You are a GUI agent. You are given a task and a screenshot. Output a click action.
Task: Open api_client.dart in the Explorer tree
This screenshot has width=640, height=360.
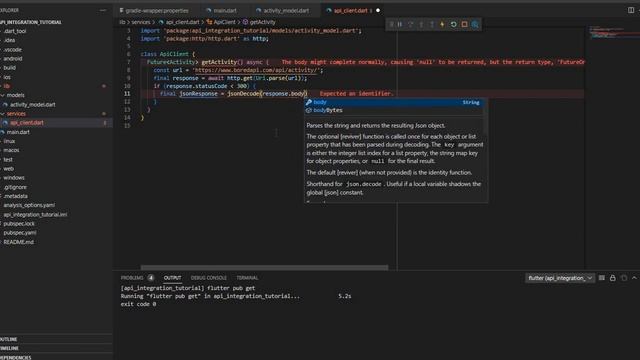tap(27, 122)
